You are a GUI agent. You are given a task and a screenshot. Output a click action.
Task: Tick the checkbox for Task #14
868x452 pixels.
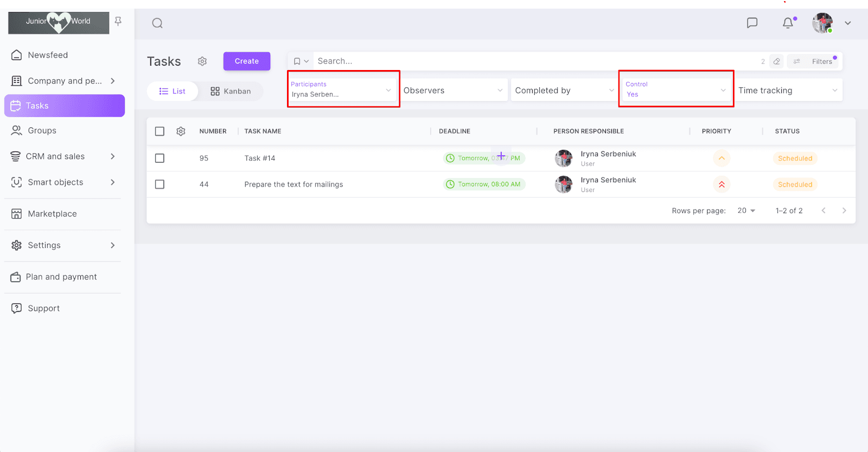(159, 158)
